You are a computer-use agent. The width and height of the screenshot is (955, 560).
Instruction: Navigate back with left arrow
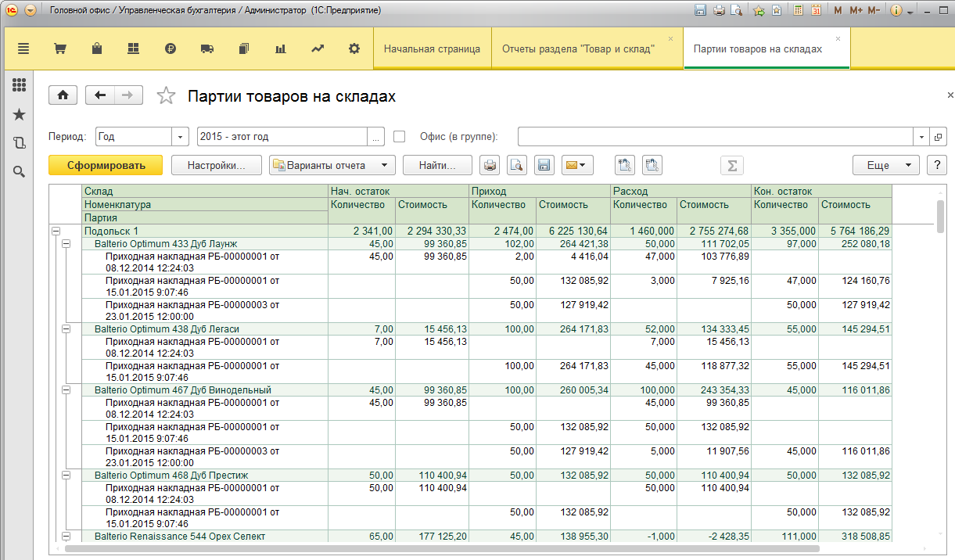point(99,95)
